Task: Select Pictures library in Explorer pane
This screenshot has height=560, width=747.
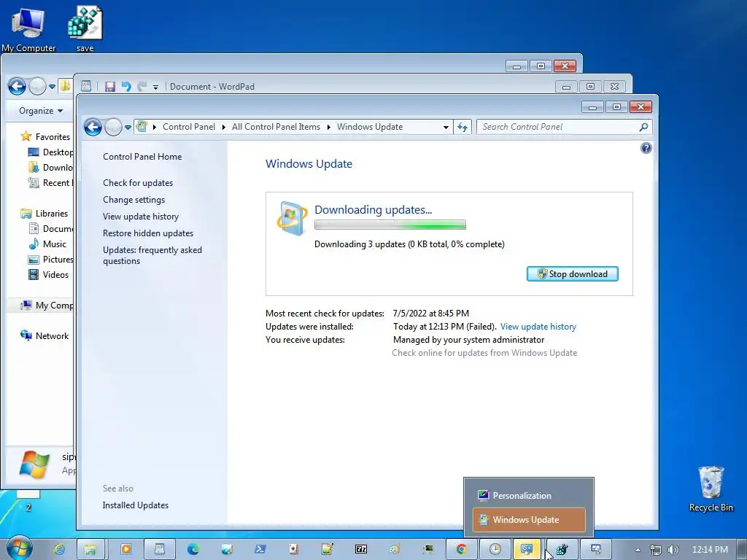Action: tap(58, 260)
